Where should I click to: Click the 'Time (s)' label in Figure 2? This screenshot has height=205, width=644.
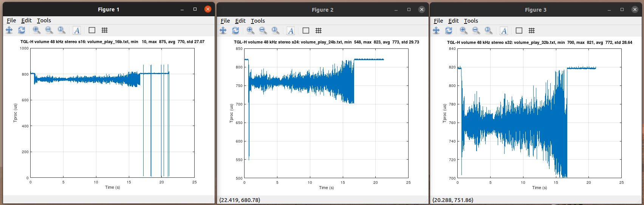326,188
